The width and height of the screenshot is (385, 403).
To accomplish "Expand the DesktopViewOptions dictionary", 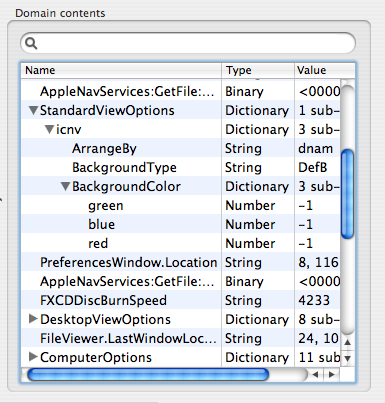I will 33,319.
